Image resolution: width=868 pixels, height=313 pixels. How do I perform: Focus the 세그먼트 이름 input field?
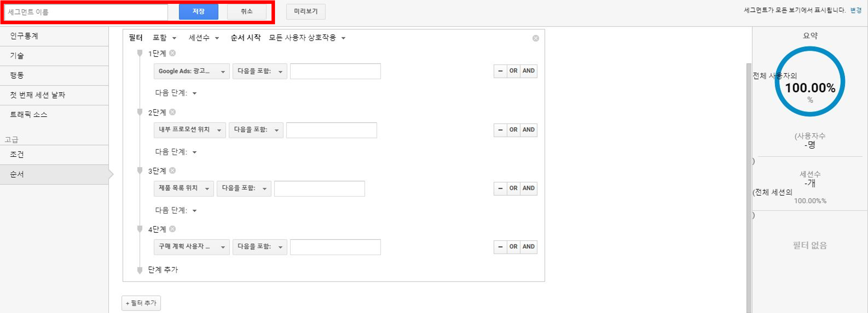point(86,12)
